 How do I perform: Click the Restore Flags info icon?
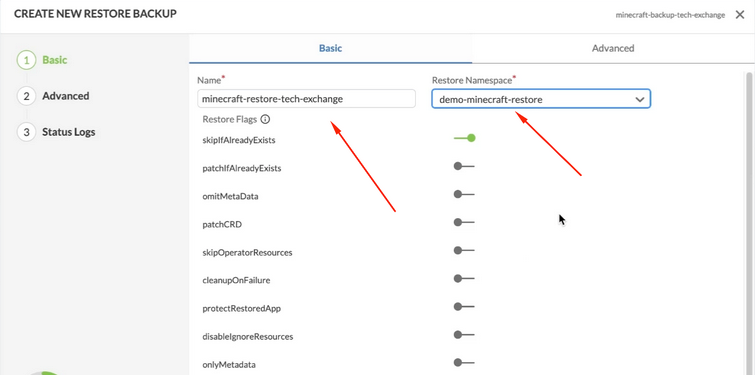265,119
